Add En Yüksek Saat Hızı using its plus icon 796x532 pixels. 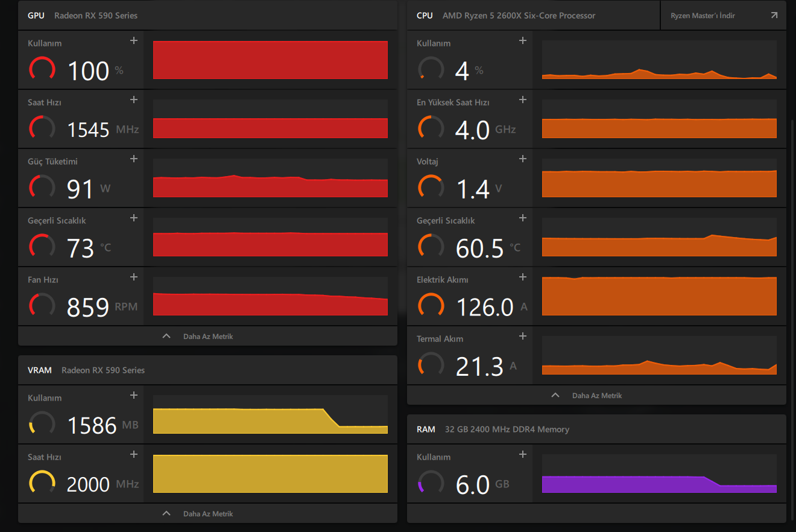click(523, 100)
